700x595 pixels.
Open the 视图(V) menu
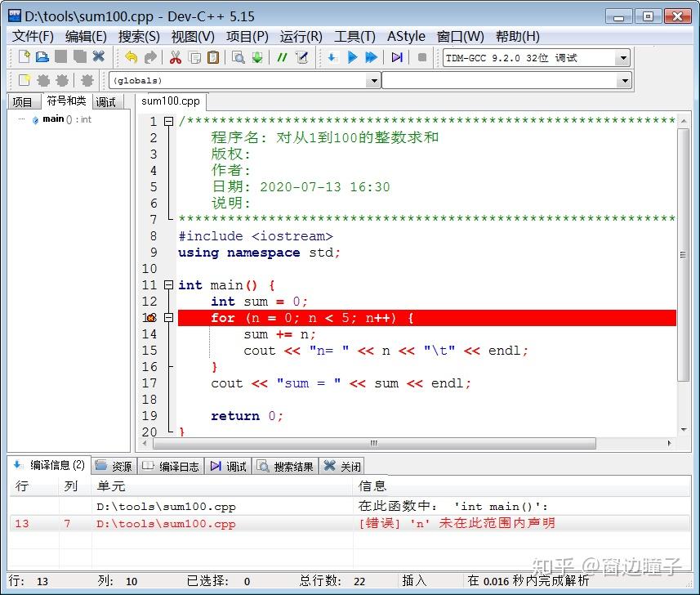[x=193, y=36]
